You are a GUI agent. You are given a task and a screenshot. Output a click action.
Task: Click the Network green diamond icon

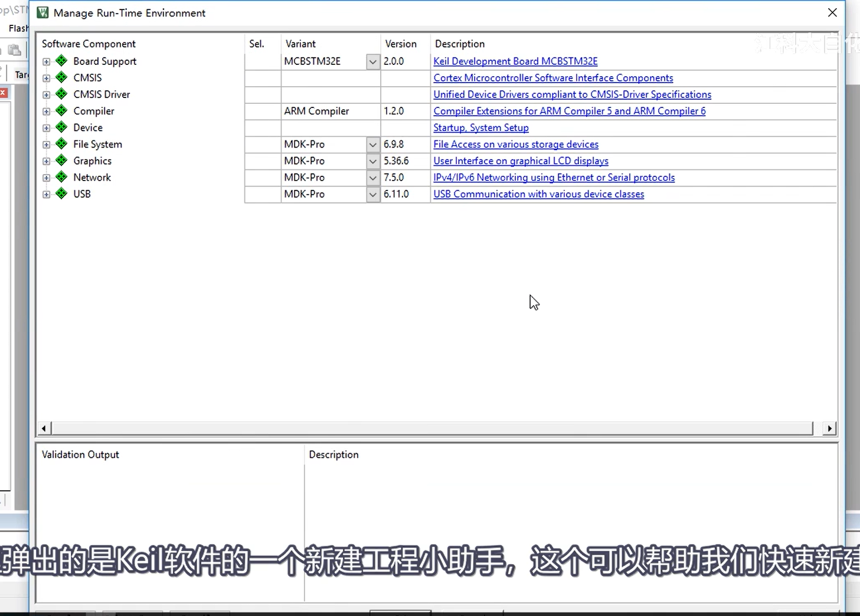(x=61, y=177)
